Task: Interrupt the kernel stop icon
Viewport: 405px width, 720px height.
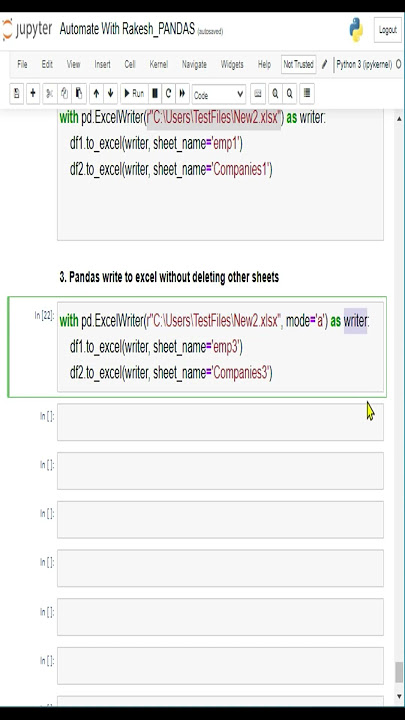Action: [155, 94]
